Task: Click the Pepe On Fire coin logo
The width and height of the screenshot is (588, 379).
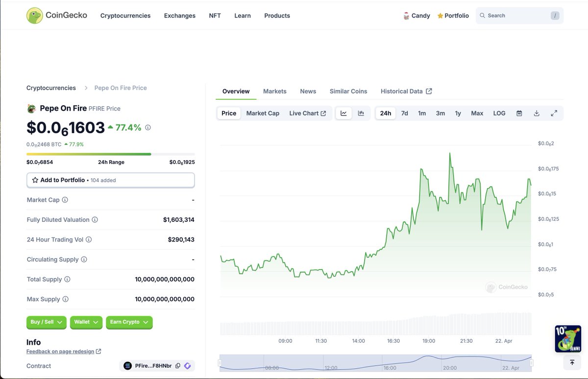Action: click(31, 108)
